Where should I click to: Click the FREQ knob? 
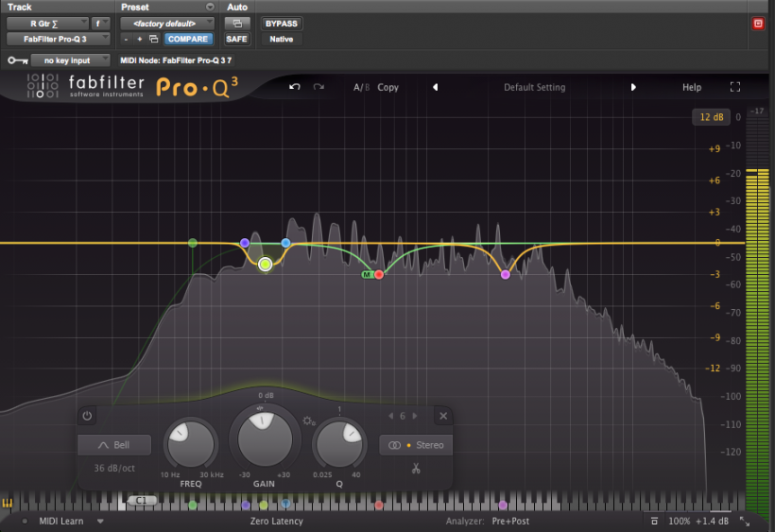coord(191,444)
